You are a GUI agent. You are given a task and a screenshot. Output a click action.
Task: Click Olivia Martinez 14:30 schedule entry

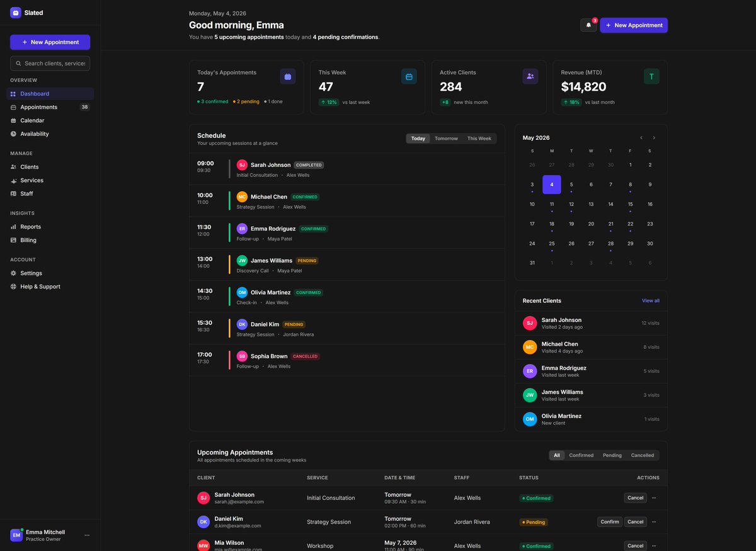click(x=347, y=297)
